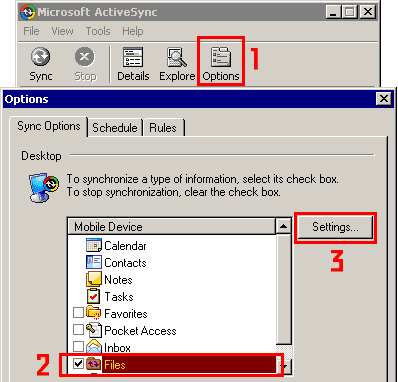
Task: Open the View menu
Action: [62, 31]
